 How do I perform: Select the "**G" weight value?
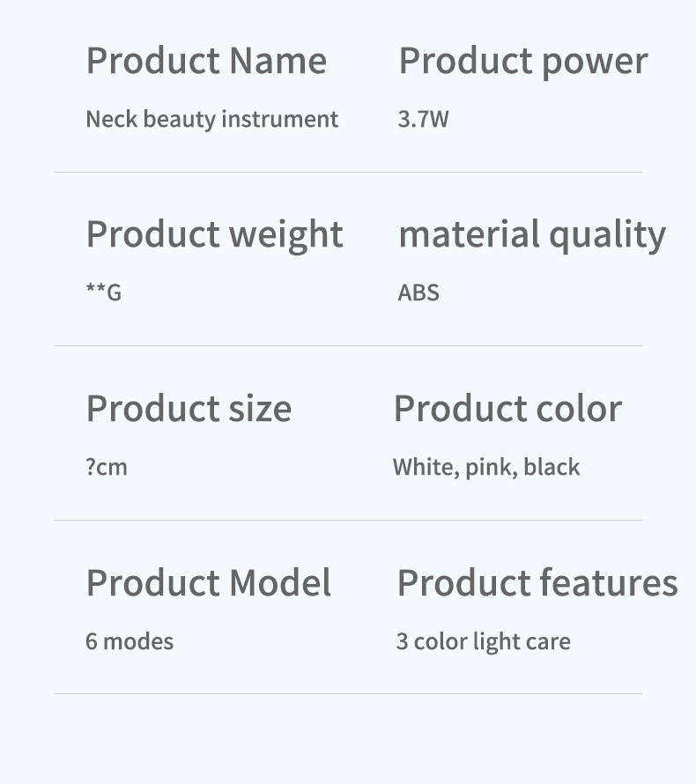pyautogui.click(x=103, y=292)
